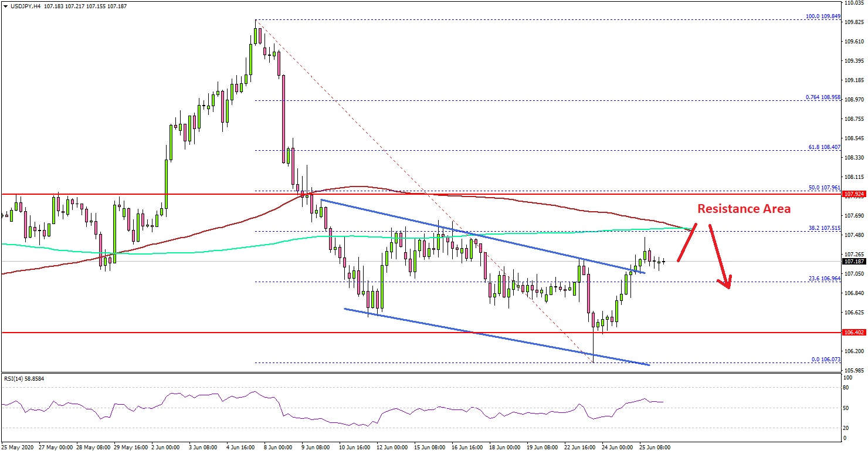
Task: Select the upper blue channel trendline
Action: 469,233
